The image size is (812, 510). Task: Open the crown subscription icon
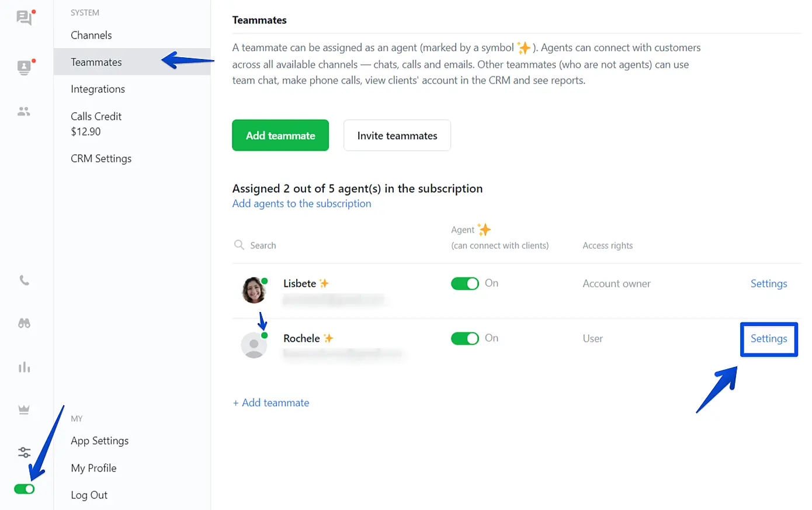pyautogui.click(x=24, y=410)
